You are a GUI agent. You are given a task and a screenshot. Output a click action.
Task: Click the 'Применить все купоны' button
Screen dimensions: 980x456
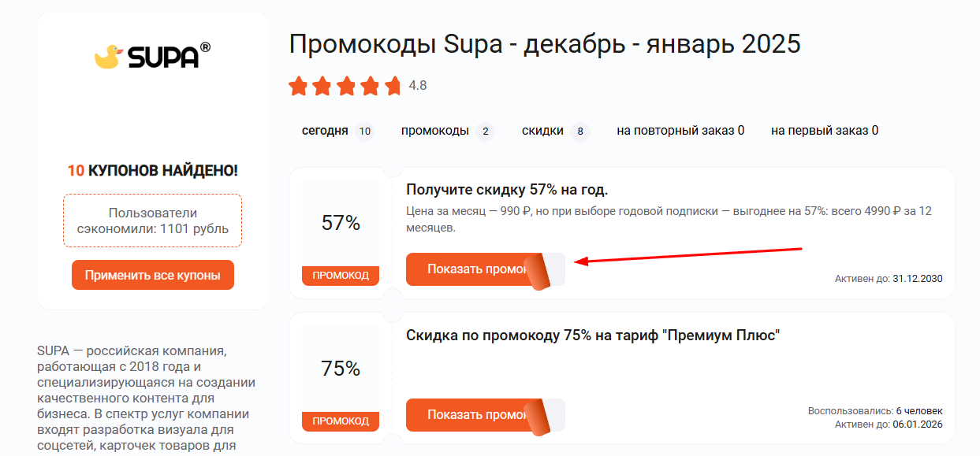coord(152,274)
